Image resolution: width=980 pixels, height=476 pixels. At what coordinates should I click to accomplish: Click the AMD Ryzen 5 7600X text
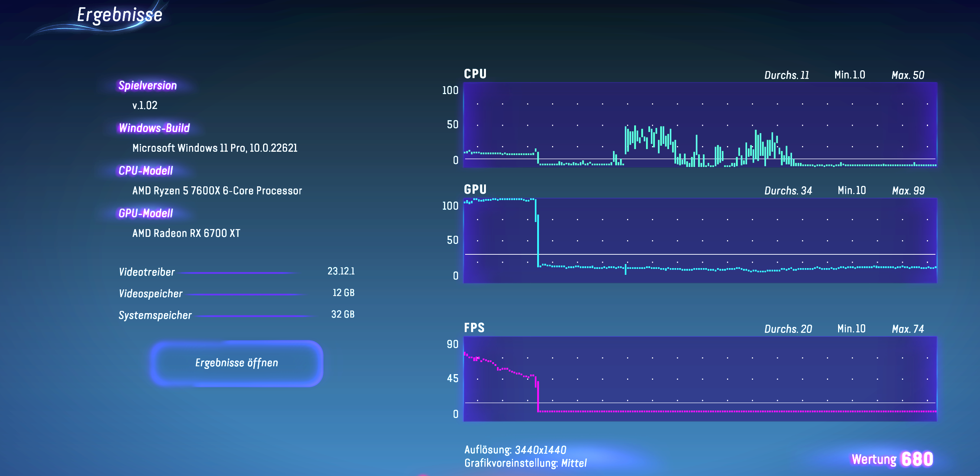tap(217, 191)
